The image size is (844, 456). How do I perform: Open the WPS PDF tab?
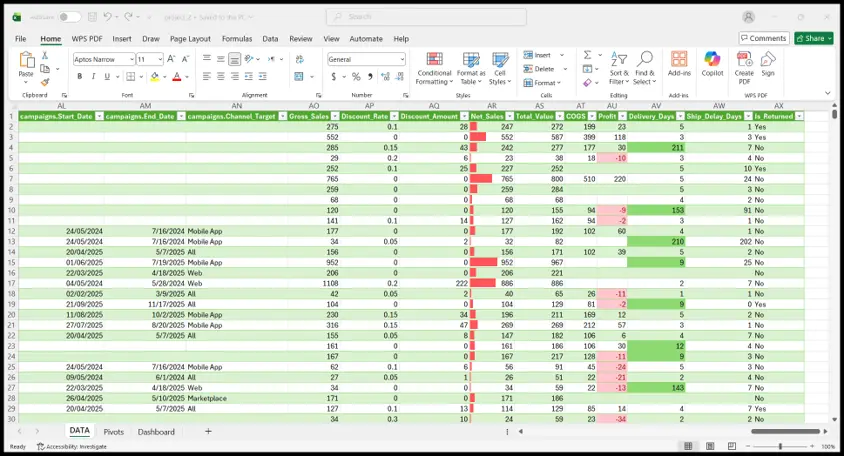(x=87, y=39)
